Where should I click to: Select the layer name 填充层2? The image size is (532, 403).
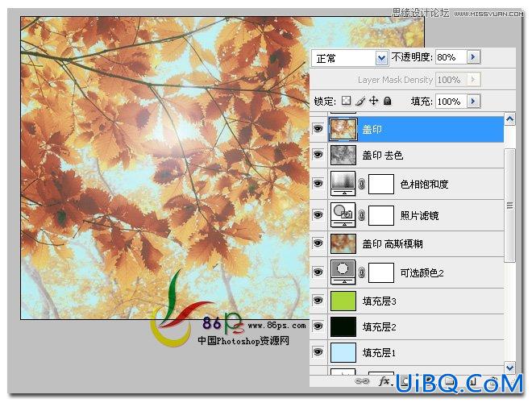click(379, 326)
